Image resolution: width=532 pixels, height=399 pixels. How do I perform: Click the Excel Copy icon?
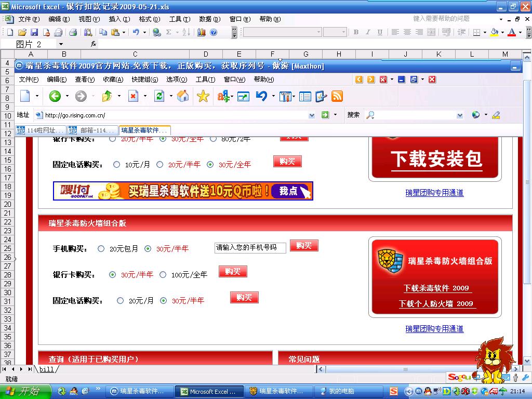(x=103, y=32)
